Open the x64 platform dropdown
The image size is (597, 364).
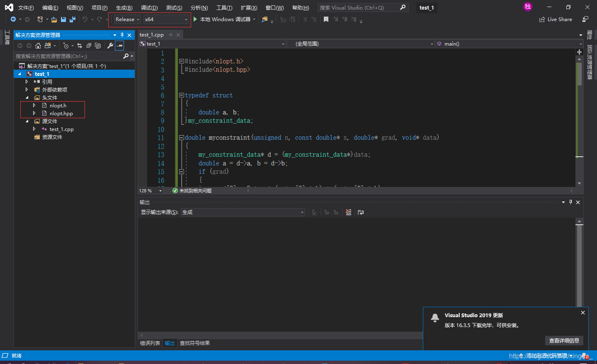point(166,19)
